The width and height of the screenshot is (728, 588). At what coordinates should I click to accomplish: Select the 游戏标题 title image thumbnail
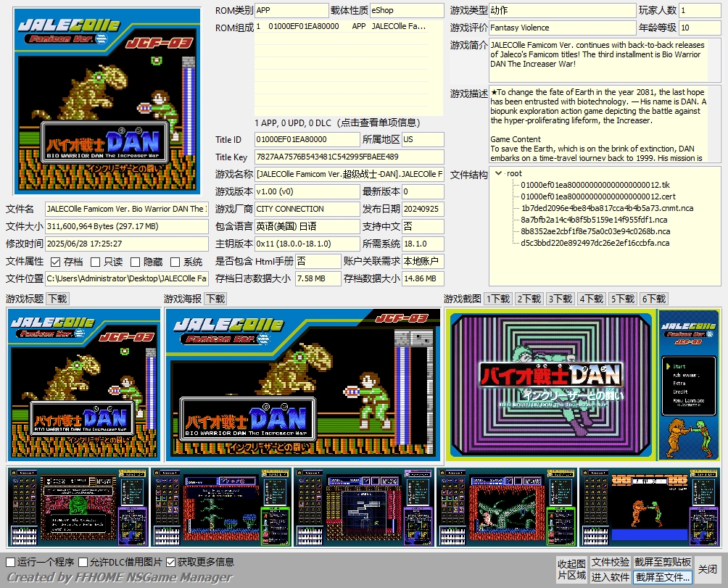[x=83, y=385]
